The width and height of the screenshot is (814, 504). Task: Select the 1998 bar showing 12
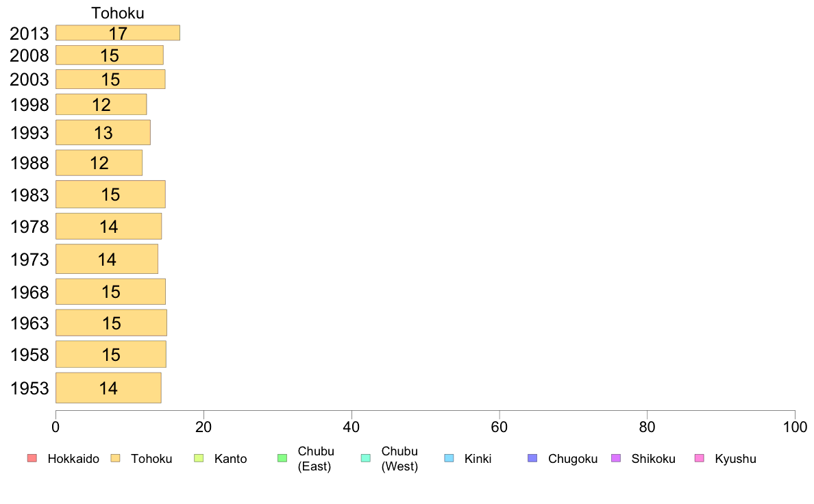101,104
